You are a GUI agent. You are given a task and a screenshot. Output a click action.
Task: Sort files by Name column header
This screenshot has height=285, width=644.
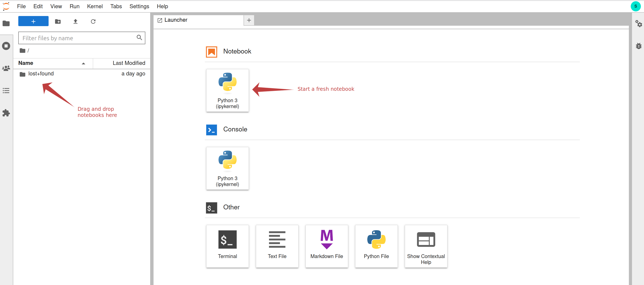[53, 63]
